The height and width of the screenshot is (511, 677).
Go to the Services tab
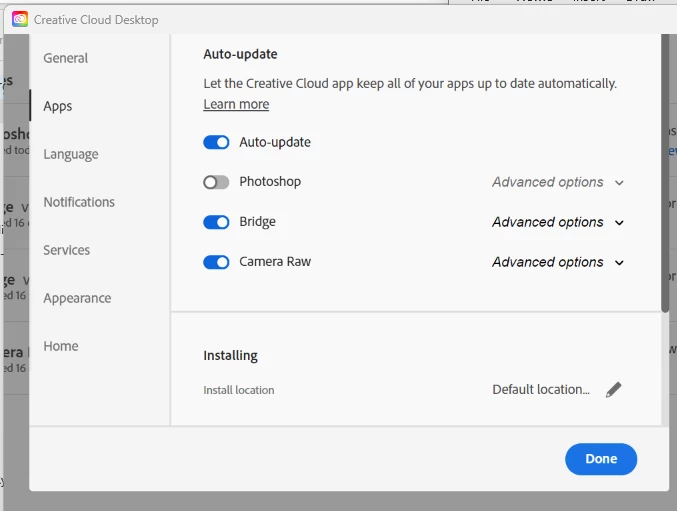(66, 250)
